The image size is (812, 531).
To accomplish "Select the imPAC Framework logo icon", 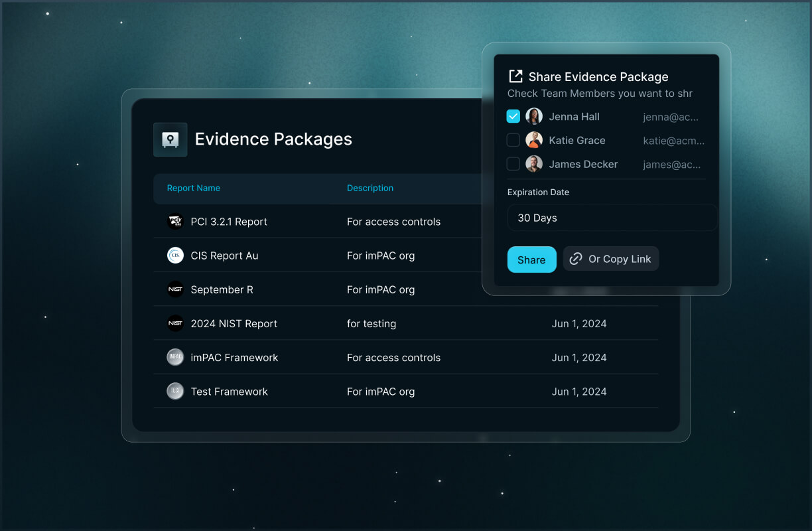I will coord(175,357).
